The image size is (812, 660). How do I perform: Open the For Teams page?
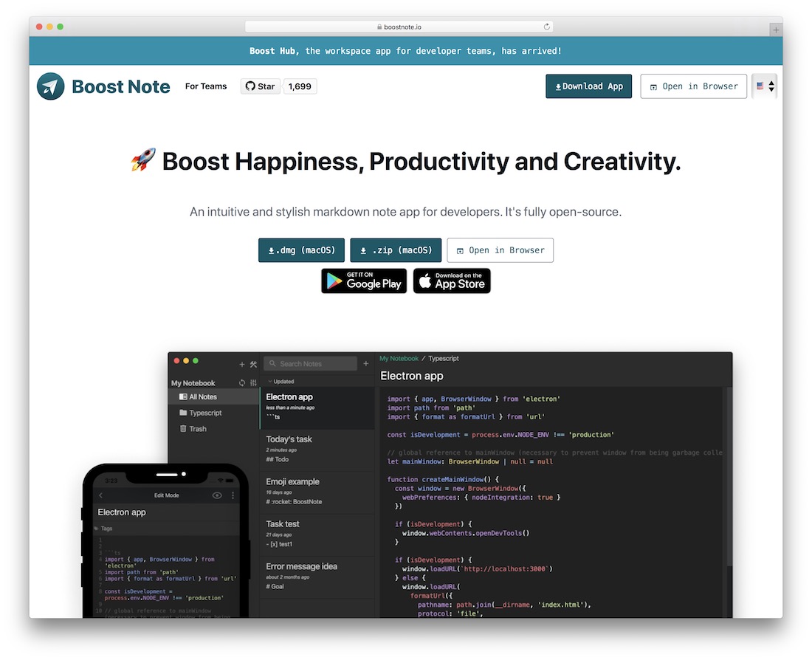206,86
